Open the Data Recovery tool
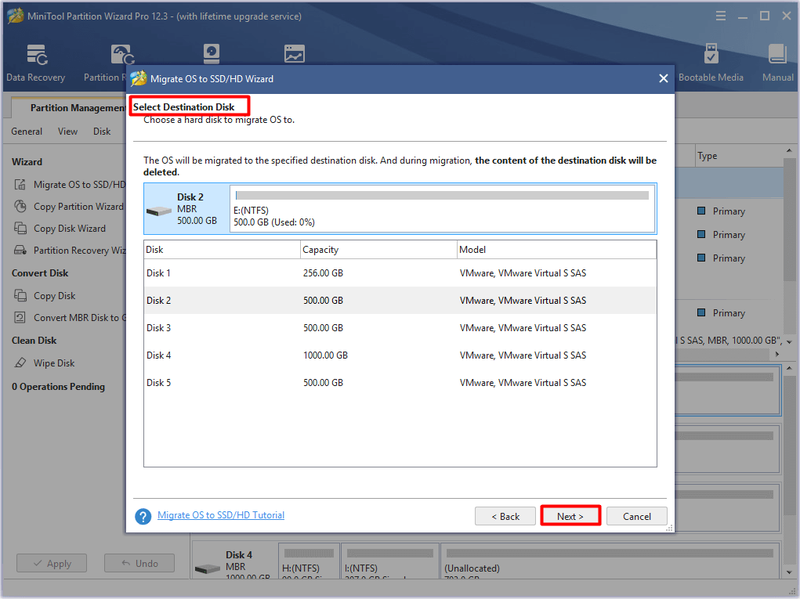Screen dimensions: 800x599 36,63
